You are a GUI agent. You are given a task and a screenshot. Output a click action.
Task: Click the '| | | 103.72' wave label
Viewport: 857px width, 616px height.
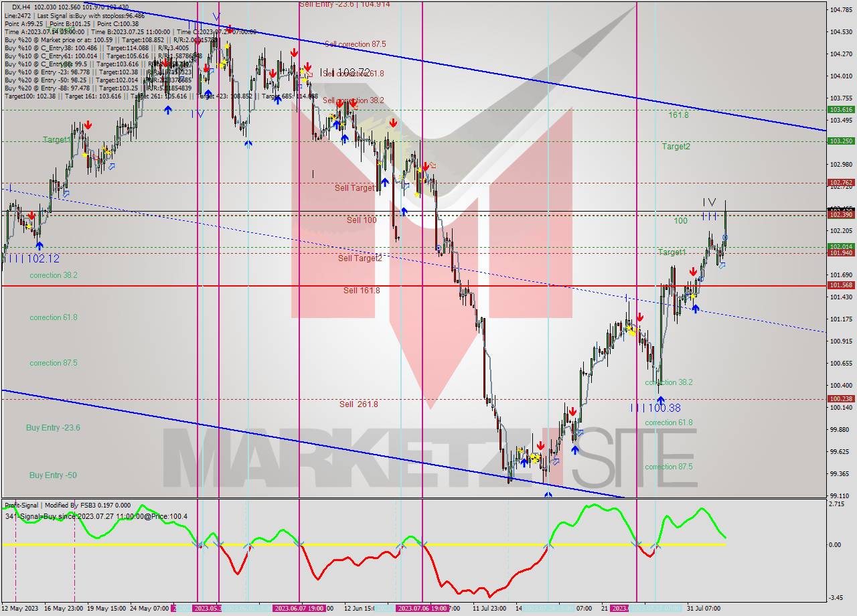[345, 72]
